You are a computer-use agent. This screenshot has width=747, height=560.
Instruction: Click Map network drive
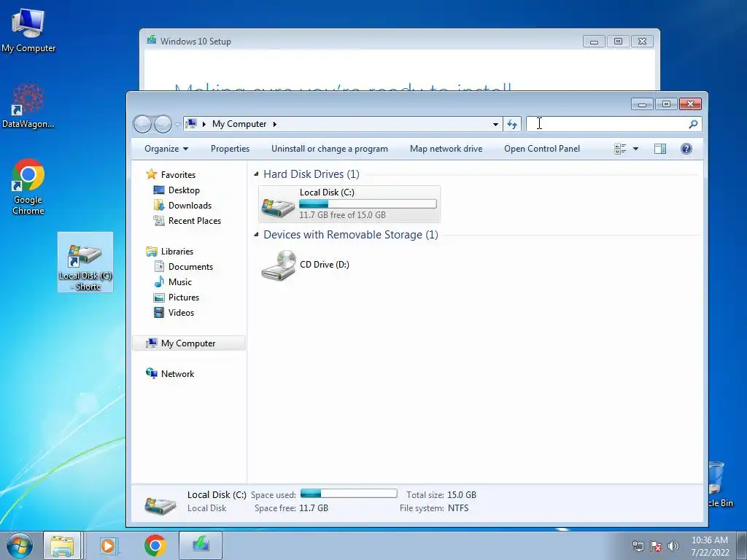point(446,149)
